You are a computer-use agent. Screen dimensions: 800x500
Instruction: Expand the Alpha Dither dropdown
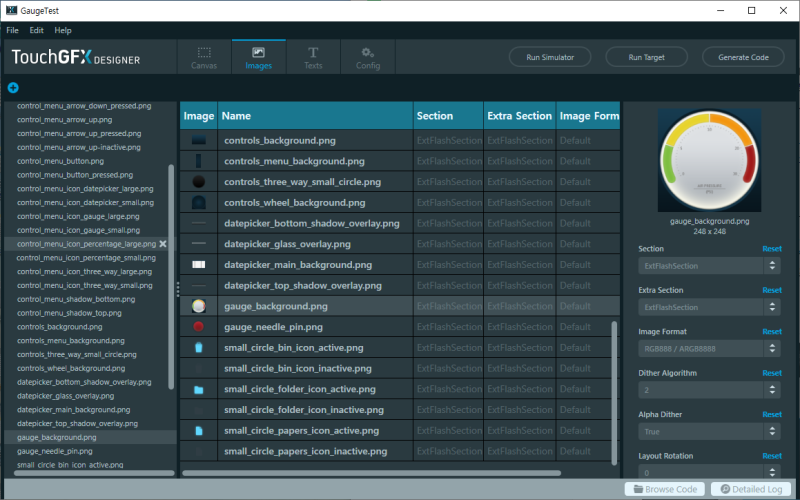(x=709, y=432)
